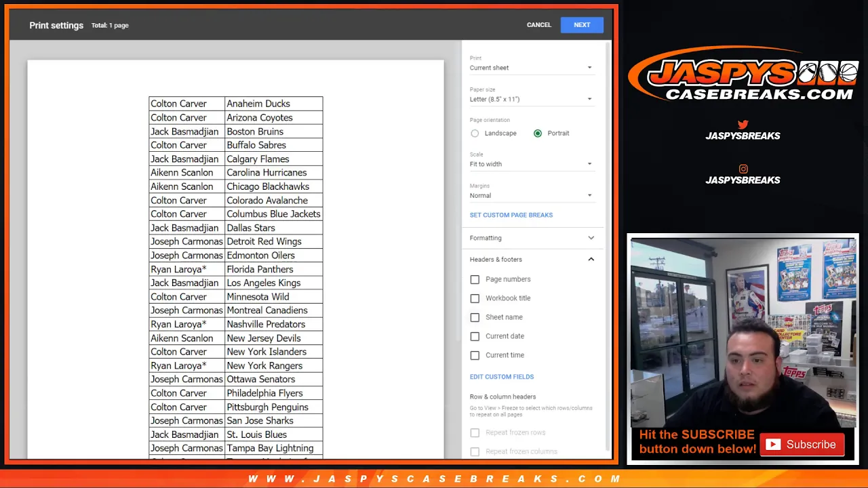This screenshot has width=868, height=488.
Task: Click the 'New Jersey Devils' cell
Action: click(274, 338)
